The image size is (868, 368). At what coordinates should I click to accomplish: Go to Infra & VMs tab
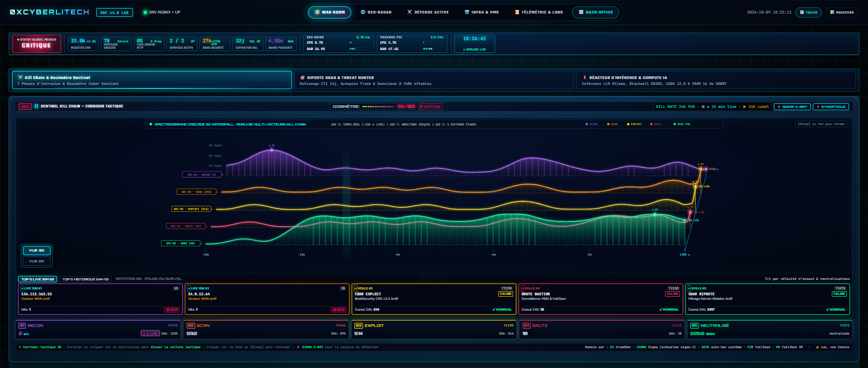coord(481,12)
